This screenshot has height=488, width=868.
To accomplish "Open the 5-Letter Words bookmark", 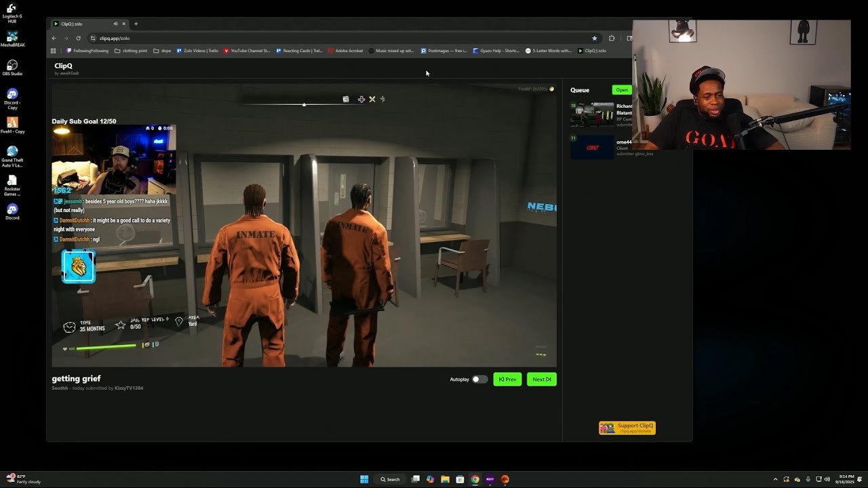I will coord(549,51).
